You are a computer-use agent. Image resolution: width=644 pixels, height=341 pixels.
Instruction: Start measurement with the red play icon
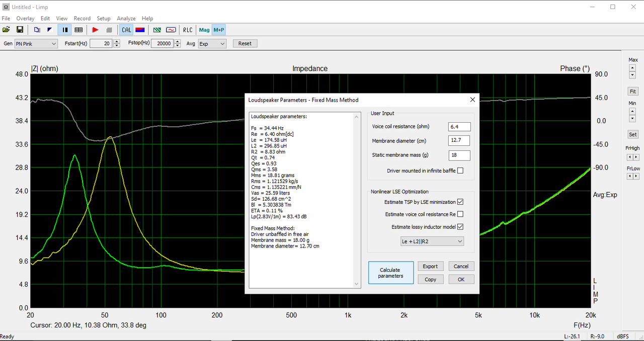pyautogui.click(x=95, y=30)
